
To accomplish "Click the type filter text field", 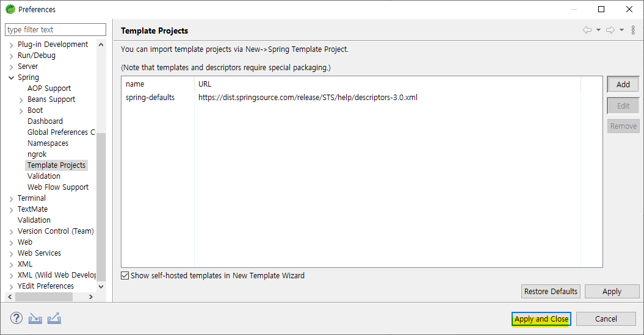I will [x=56, y=29].
